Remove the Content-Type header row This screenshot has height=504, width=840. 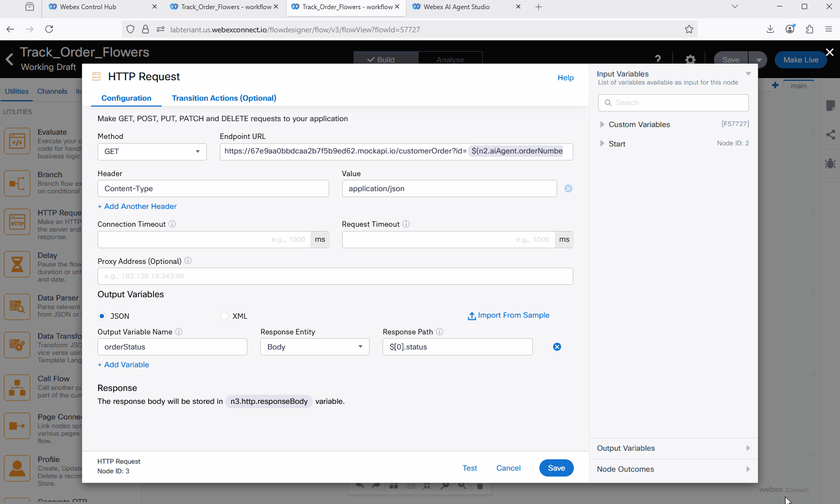(x=568, y=188)
